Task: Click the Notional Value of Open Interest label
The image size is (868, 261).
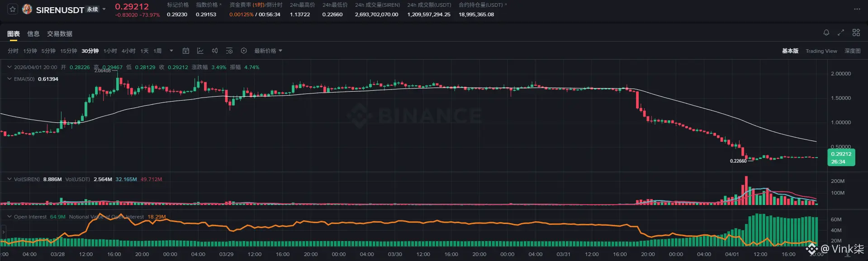Action: click(x=106, y=217)
